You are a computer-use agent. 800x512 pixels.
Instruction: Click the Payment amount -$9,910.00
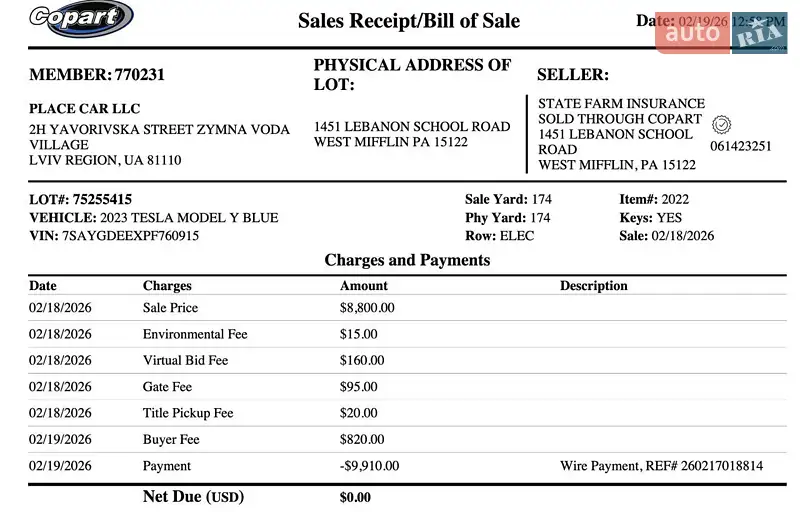point(369,466)
